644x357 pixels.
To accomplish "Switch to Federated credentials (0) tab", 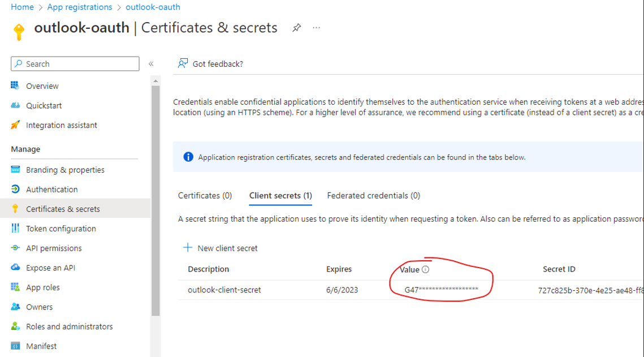I will (373, 196).
